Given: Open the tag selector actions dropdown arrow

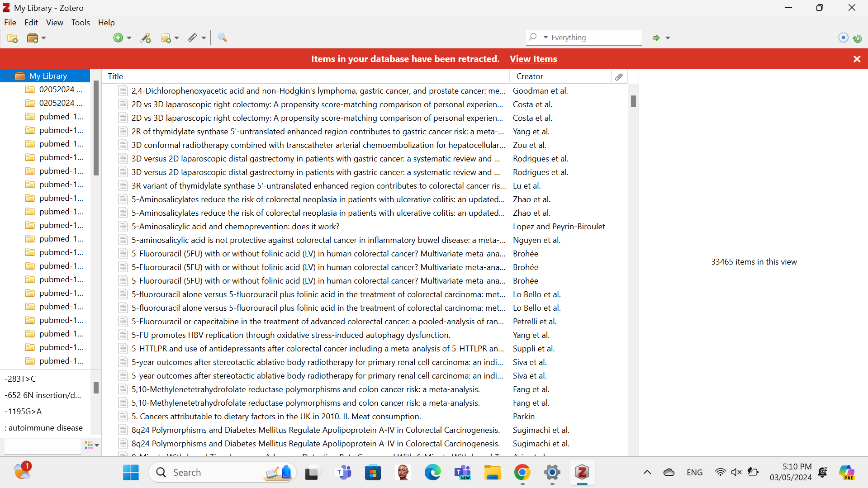Looking at the screenshot, I should 97,445.
